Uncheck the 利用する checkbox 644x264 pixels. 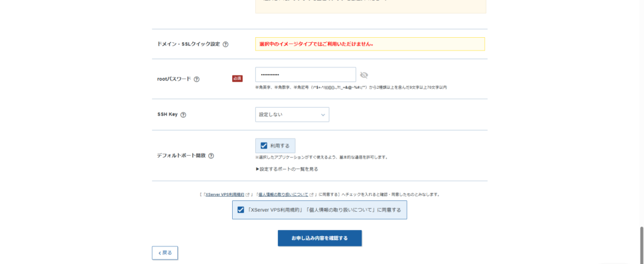264,146
